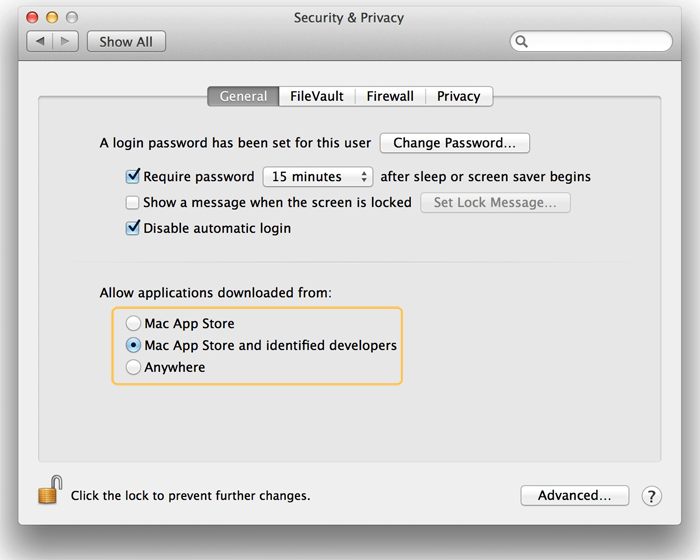This screenshot has height=560, width=700.
Task: Open the Advanced settings button
Action: point(575,495)
